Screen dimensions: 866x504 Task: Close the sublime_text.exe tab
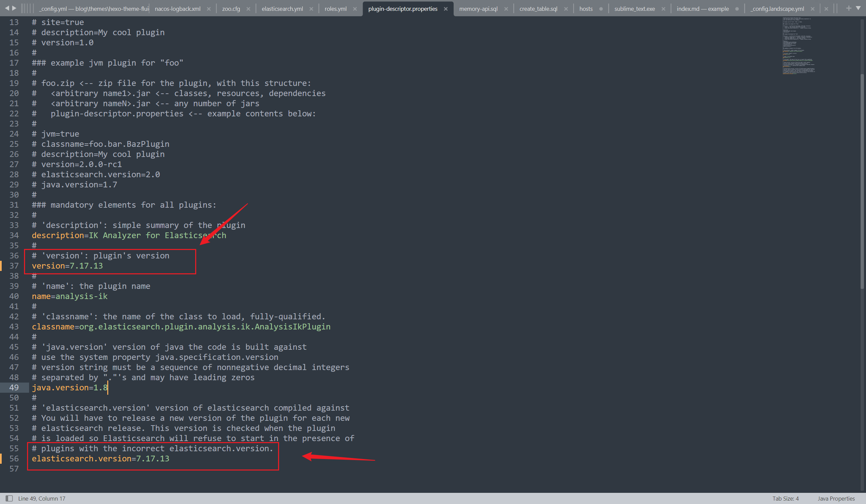[x=663, y=9]
